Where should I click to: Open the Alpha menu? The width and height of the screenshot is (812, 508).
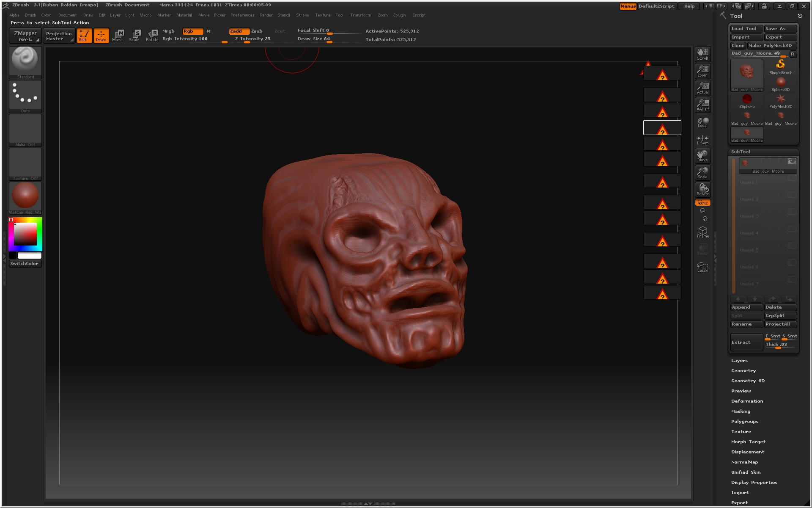point(14,15)
